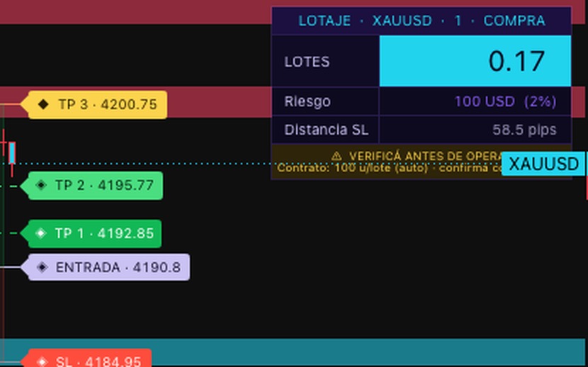The width and height of the screenshot is (588, 367).
Task: Click the Riesgo row label
Action: tap(307, 101)
